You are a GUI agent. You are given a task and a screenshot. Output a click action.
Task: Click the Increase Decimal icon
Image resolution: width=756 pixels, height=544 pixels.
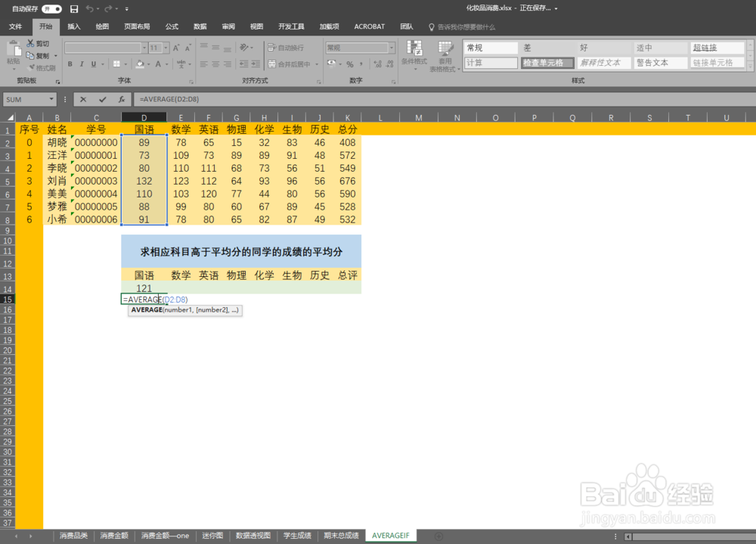point(377,64)
